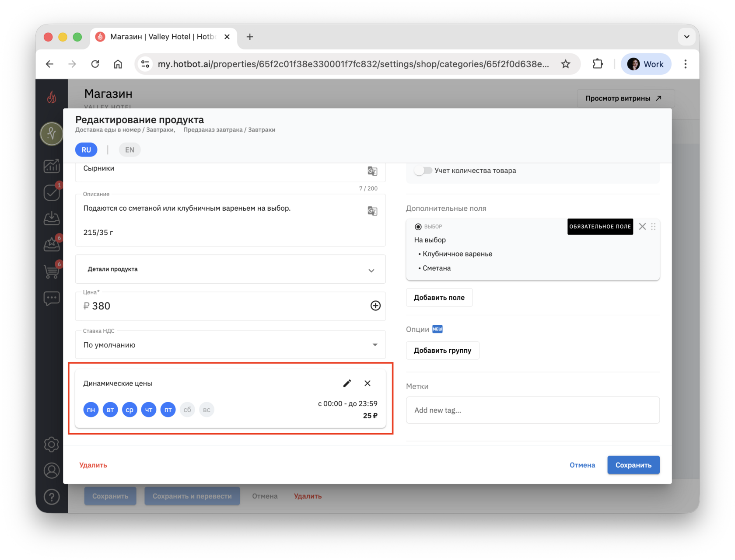
Task: Grab the drag handle of На выбор field
Action: pyautogui.click(x=653, y=226)
